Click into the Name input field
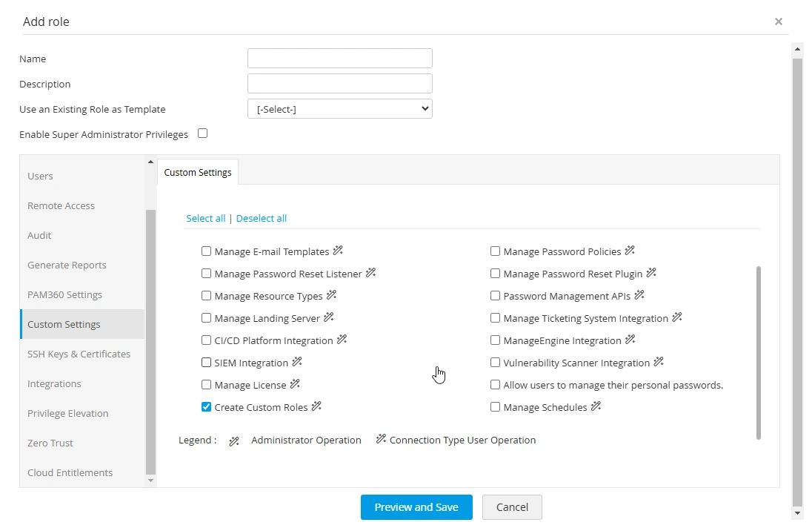Image resolution: width=812 pixels, height=528 pixels. [339, 59]
